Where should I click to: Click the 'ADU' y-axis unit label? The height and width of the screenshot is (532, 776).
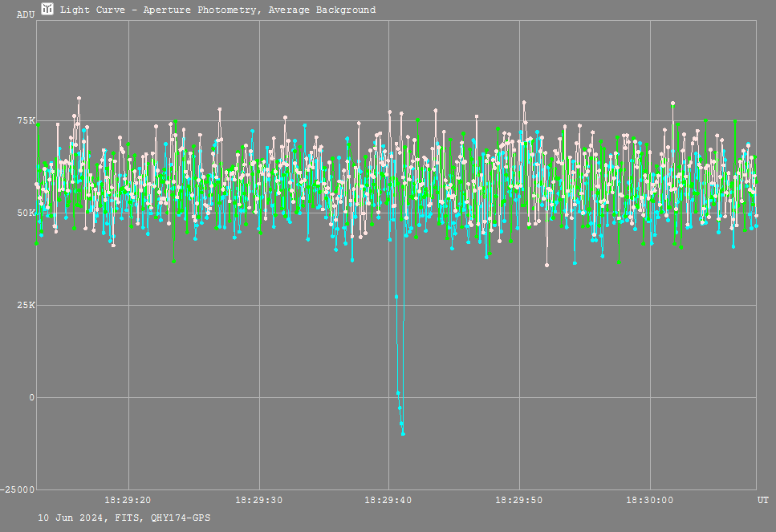[x=26, y=15]
